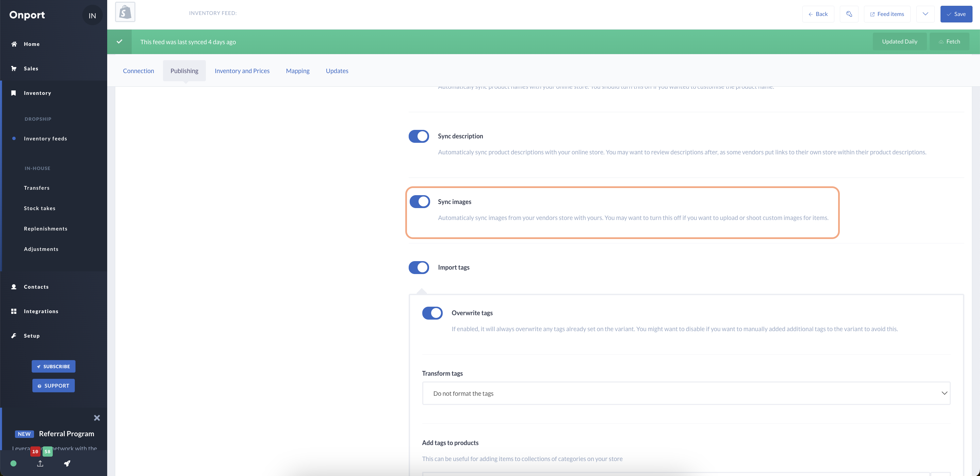Expand the header more-actions chevron
Image resolution: width=980 pixels, height=476 pixels.
coord(925,14)
